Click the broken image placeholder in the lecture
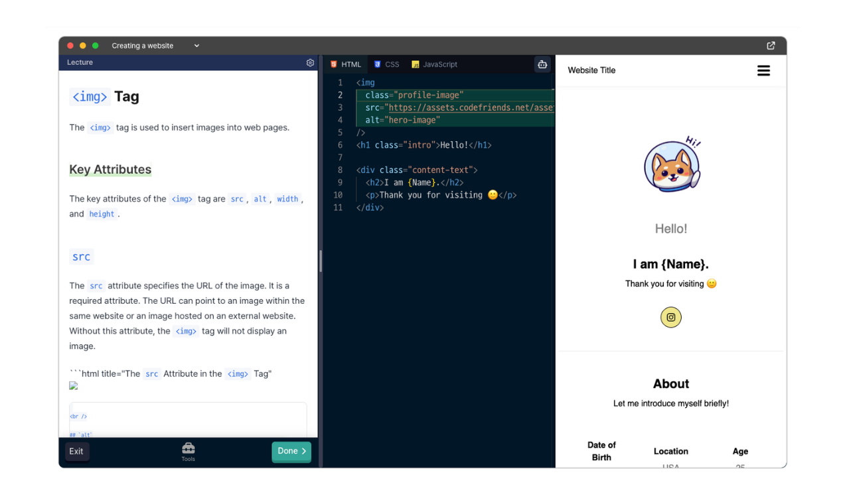Image resolution: width=843 pixels, height=504 pixels. click(x=73, y=386)
